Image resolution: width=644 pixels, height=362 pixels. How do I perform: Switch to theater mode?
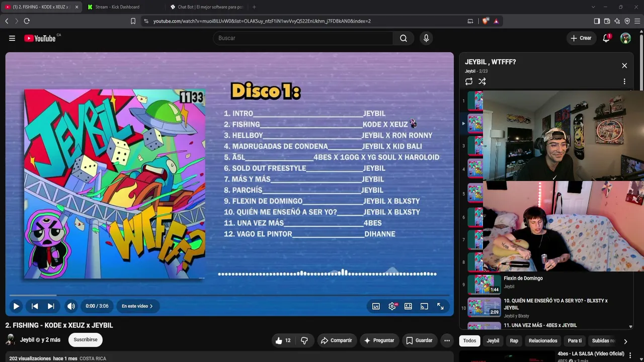click(x=408, y=306)
